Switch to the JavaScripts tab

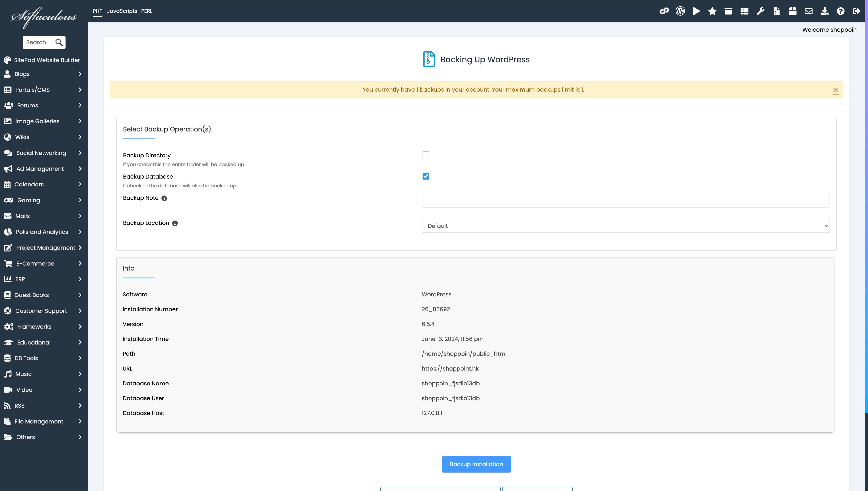tap(122, 11)
